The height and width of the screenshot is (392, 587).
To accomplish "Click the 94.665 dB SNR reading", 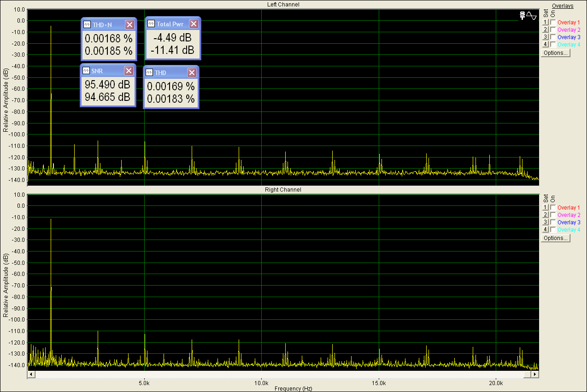I will [107, 97].
